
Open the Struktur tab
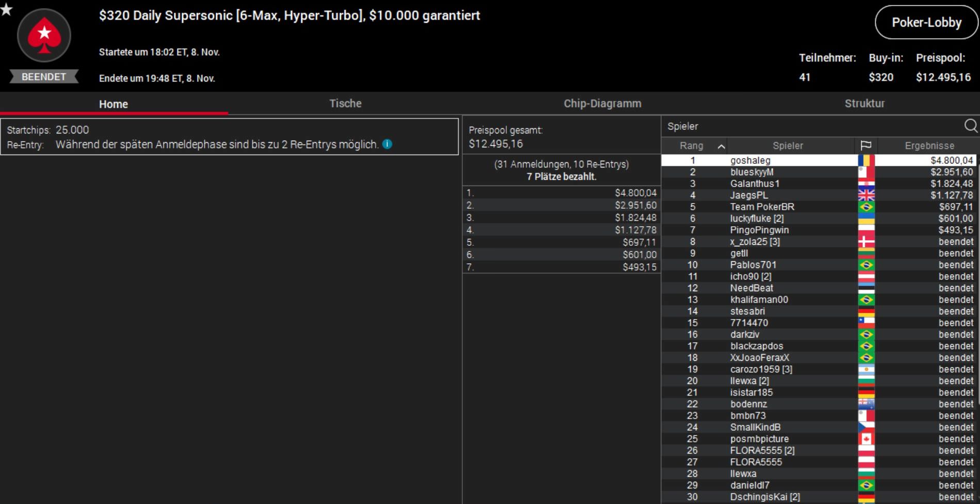point(864,104)
